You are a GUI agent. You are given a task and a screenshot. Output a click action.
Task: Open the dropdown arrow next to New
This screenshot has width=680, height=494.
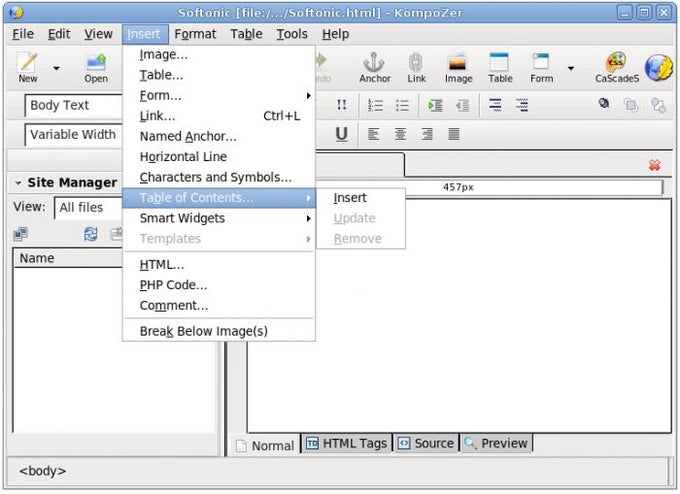56,68
